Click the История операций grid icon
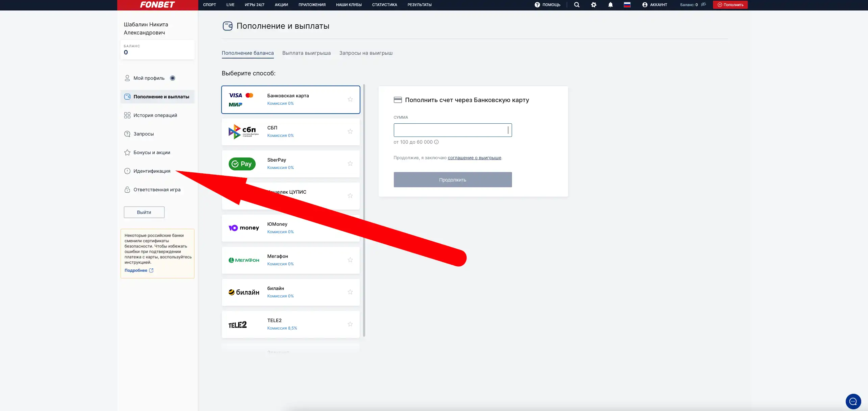Viewport: 868px width, 411px height. tap(127, 115)
